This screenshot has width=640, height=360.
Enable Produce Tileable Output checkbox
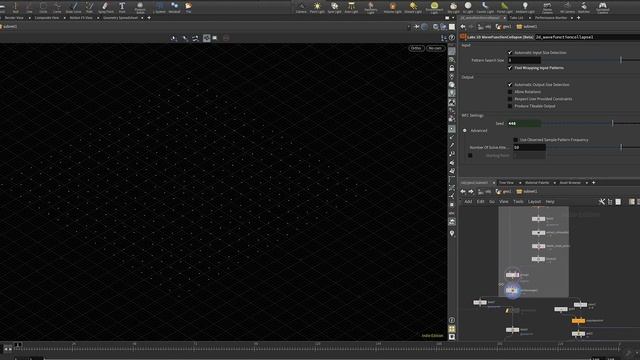click(x=510, y=106)
